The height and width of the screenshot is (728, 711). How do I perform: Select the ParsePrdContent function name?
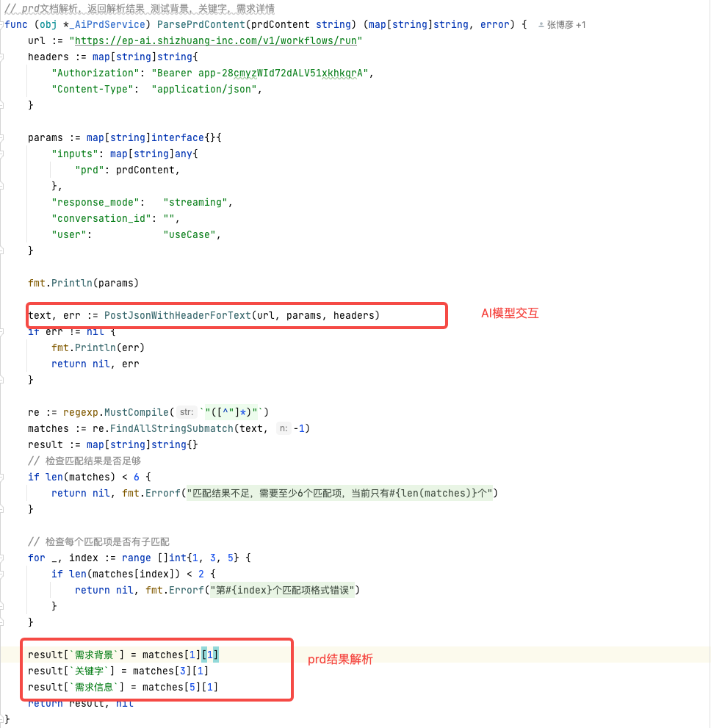201,24
